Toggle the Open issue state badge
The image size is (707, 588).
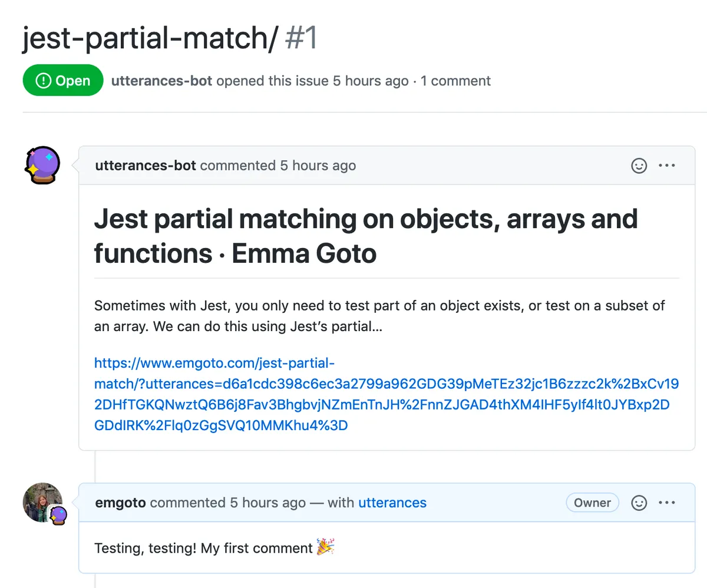[63, 80]
